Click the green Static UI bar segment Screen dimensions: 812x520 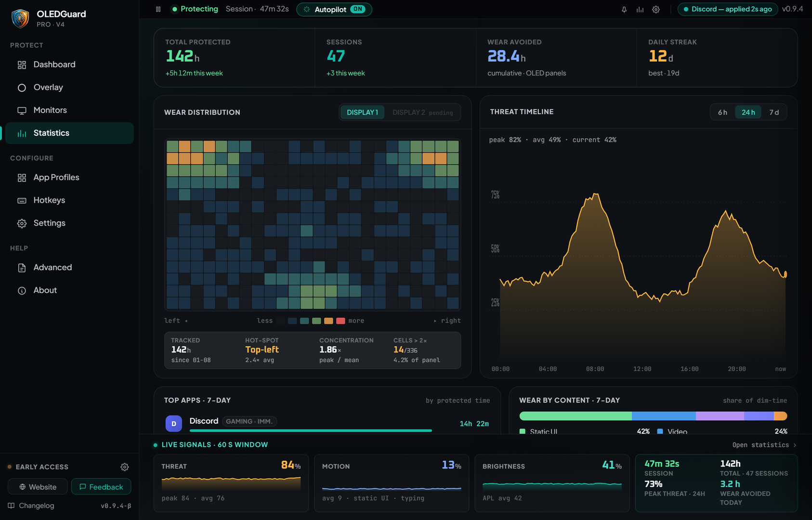(576, 416)
